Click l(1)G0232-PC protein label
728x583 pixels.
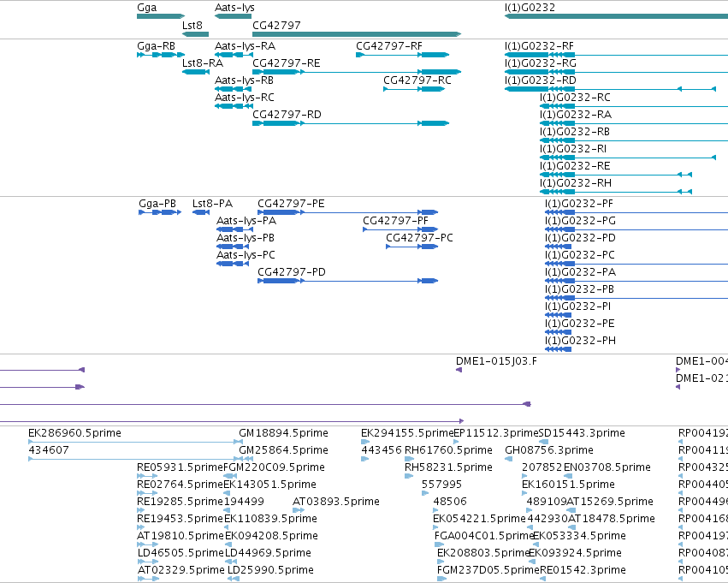(x=580, y=255)
